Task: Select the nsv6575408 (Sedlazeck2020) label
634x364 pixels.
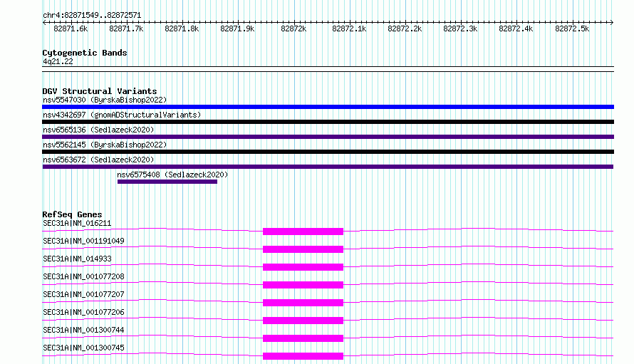Action: 172,175
